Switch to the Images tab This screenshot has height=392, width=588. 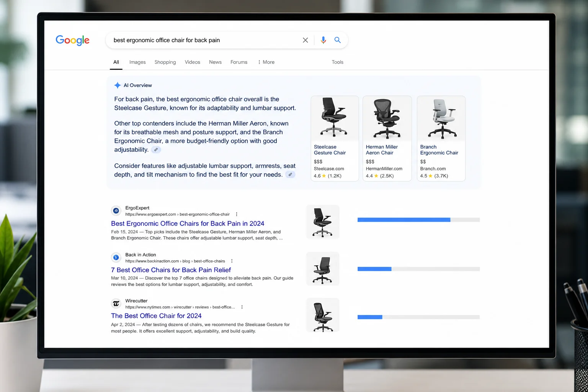[137, 62]
